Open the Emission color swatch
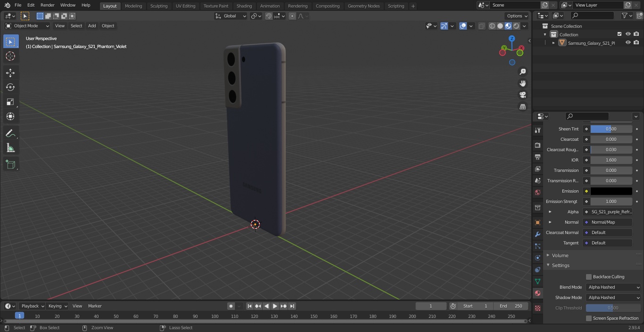The image size is (644, 332). (x=611, y=191)
